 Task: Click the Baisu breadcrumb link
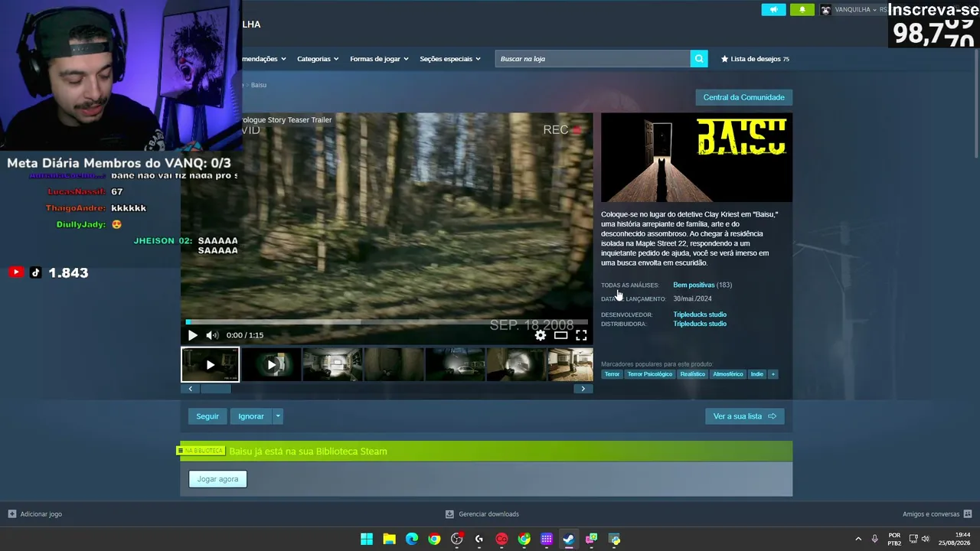pos(259,85)
